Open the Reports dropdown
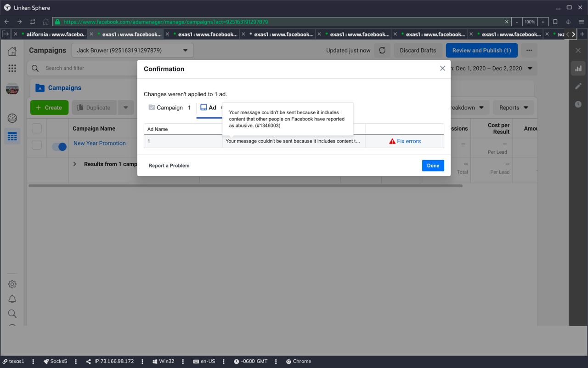The height and width of the screenshot is (368, 588). tap(514, 108)
